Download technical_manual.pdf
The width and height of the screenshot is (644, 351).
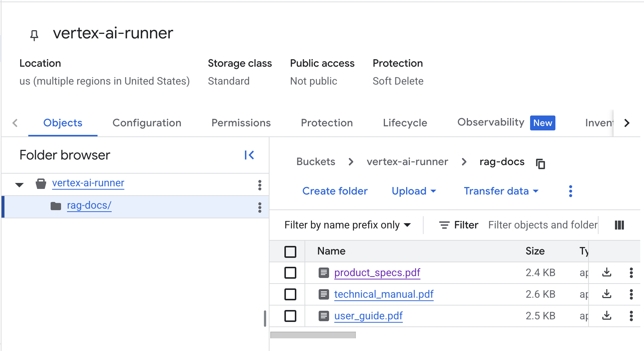pyautogui.click(x=606, y=294)
